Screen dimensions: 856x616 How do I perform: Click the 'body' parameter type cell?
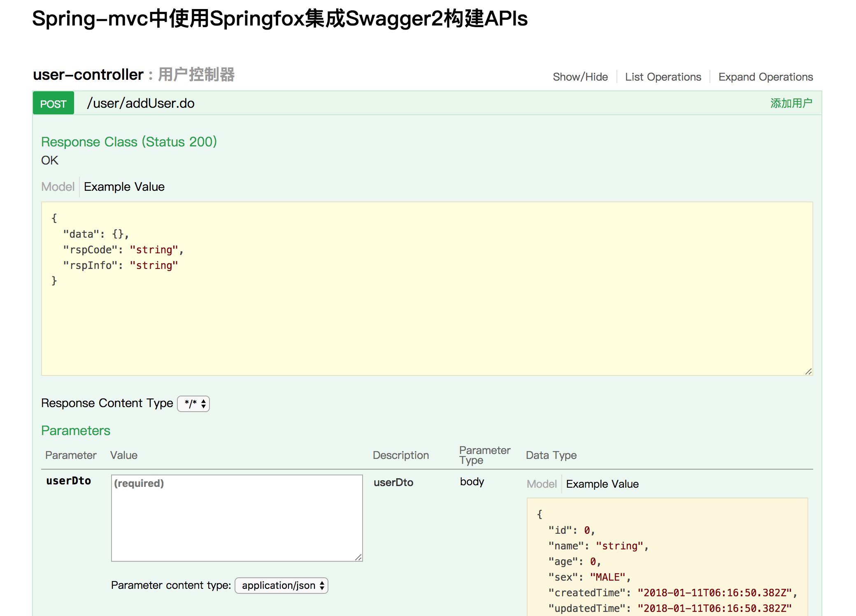[472, 482]
